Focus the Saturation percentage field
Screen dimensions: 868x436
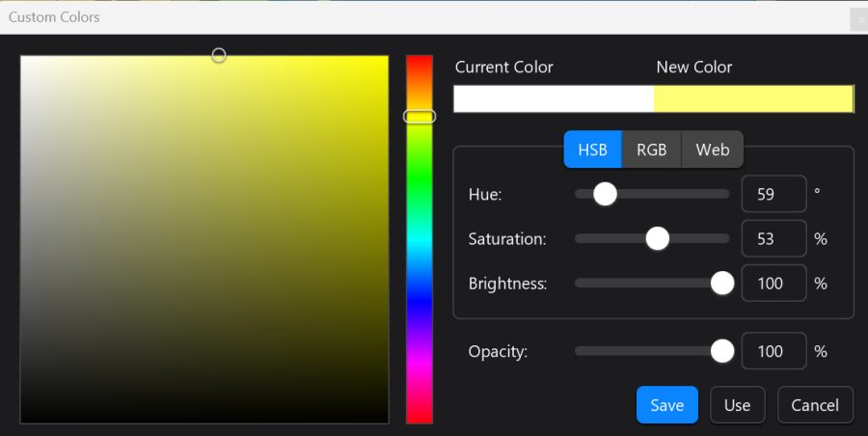point(773,239)
